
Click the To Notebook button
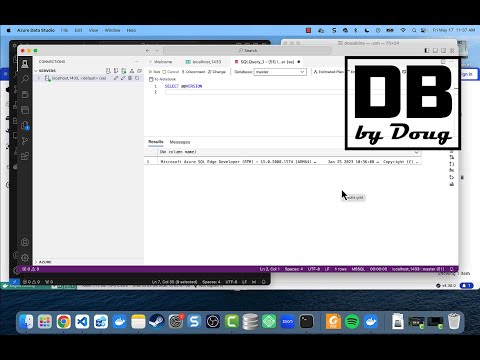(x=162, y=79)
